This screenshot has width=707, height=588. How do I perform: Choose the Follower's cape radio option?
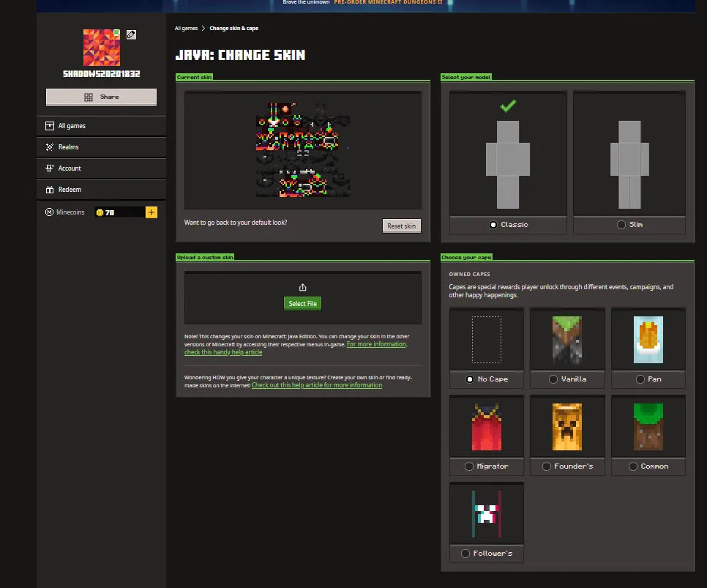click(465, 554)
